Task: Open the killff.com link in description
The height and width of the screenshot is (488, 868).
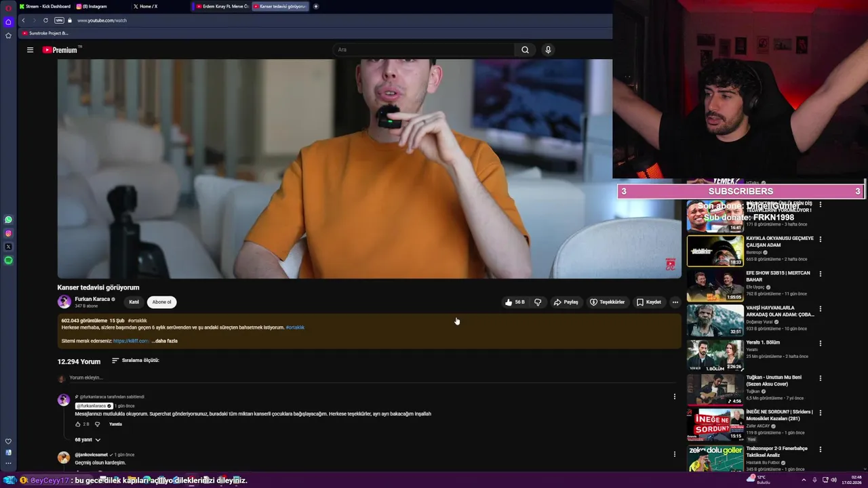Action: click(131, 341)
